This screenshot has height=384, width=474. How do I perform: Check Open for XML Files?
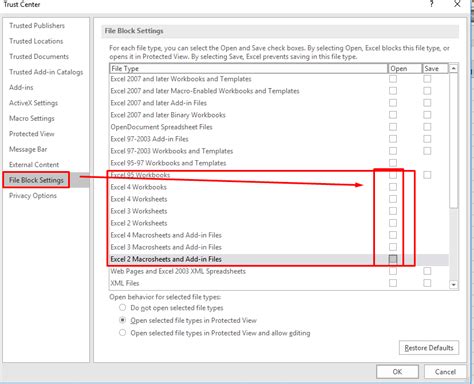(393, 283)
